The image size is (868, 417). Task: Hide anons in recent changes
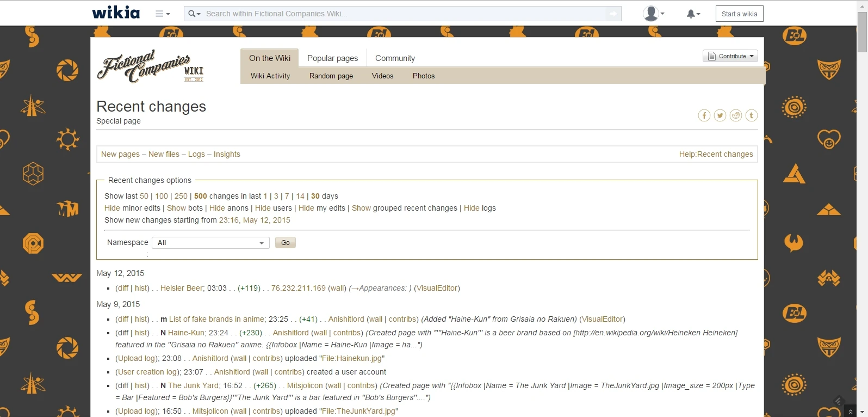pyautogui.click(x=217, y=208)
